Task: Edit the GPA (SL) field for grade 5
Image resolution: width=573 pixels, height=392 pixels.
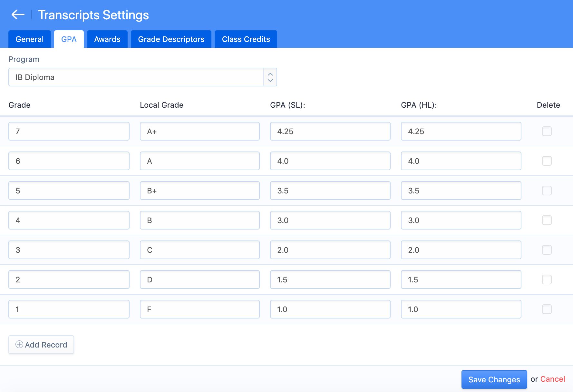Action: coord(330,191)
